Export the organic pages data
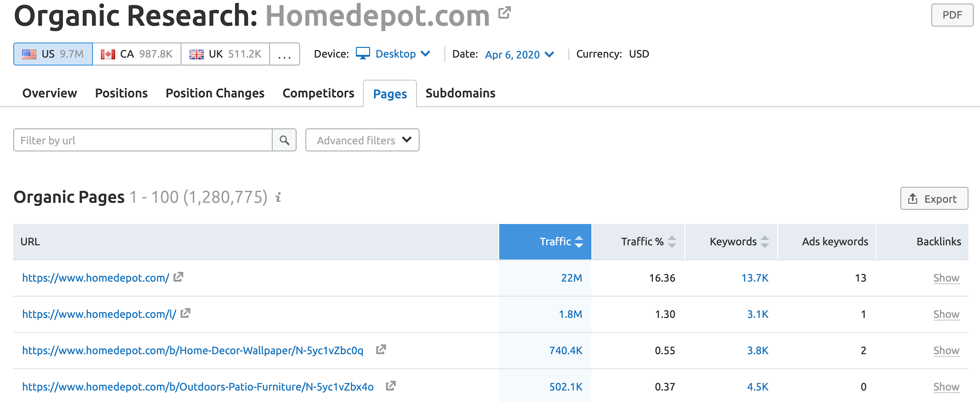 pos(934,199)
